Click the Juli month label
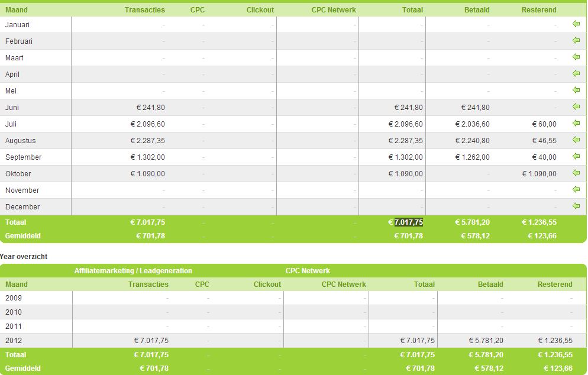 [x=11, y=124]
